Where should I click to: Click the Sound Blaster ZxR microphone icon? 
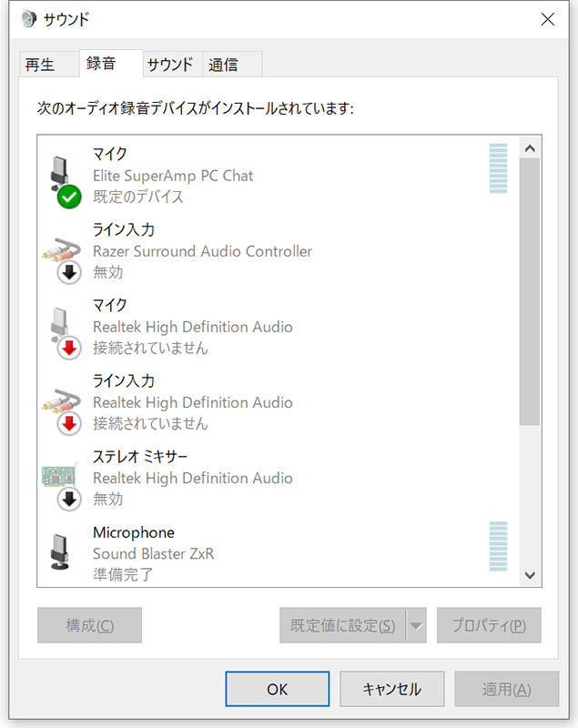click(60, 551)
